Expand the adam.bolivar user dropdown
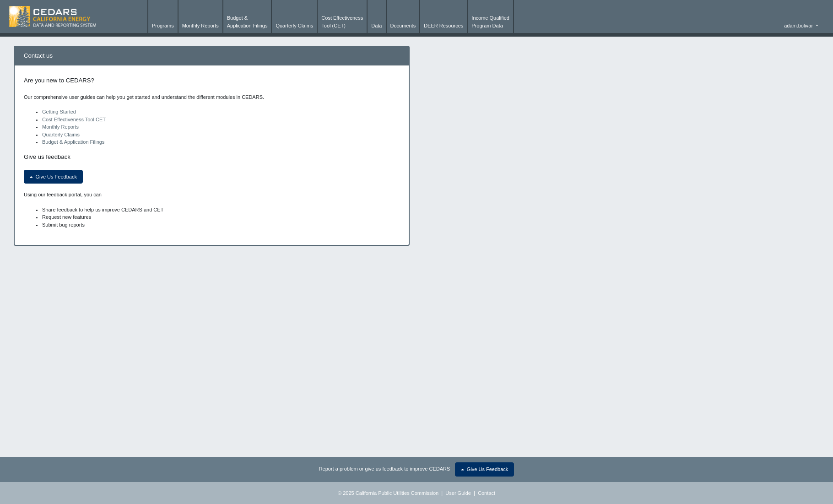This screenshot has height=504, width=833. [x=801, y=26]
